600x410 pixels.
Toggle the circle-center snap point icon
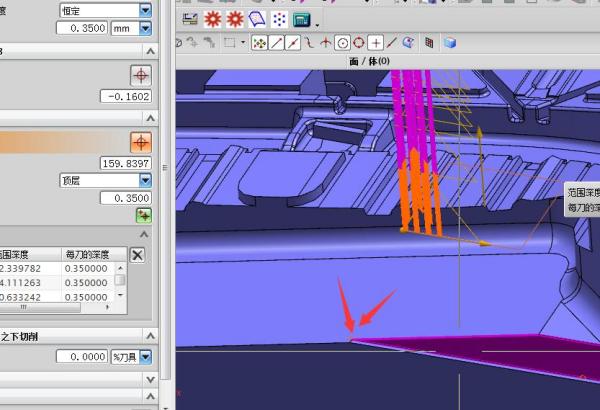point(342,43)
